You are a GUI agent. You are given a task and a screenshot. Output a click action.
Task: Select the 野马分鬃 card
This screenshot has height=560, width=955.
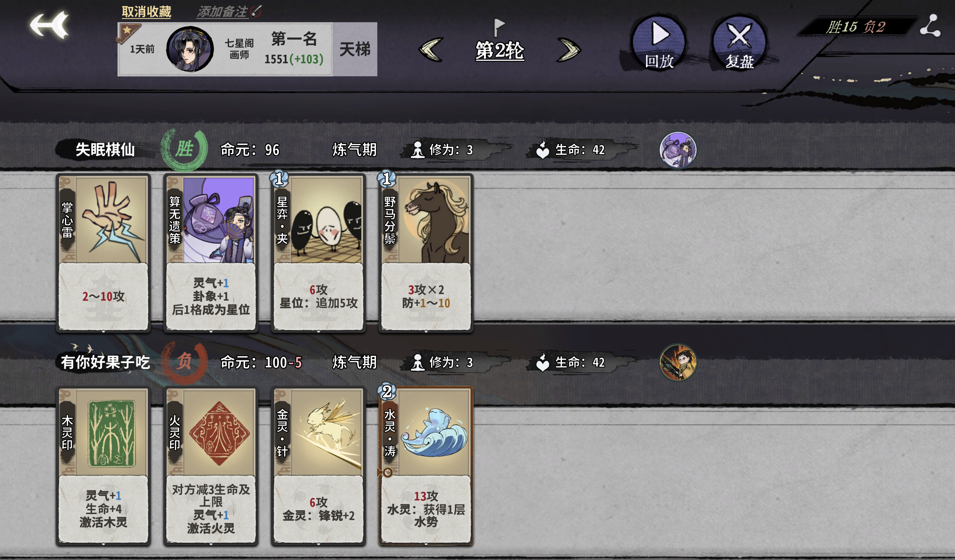click(426, 253)
